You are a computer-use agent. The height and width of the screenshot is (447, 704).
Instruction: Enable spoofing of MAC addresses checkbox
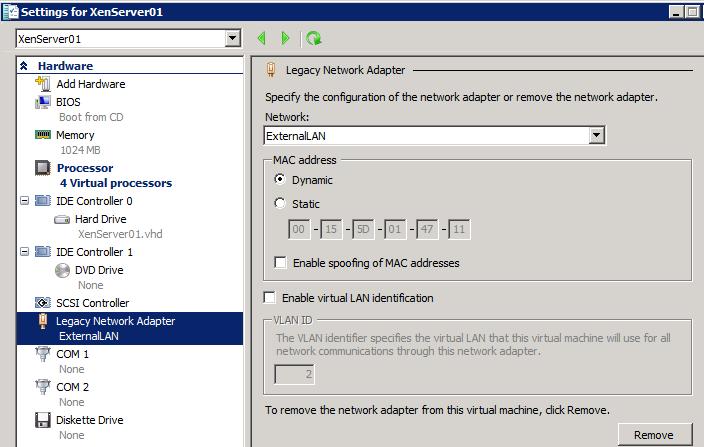coord(280,263)
